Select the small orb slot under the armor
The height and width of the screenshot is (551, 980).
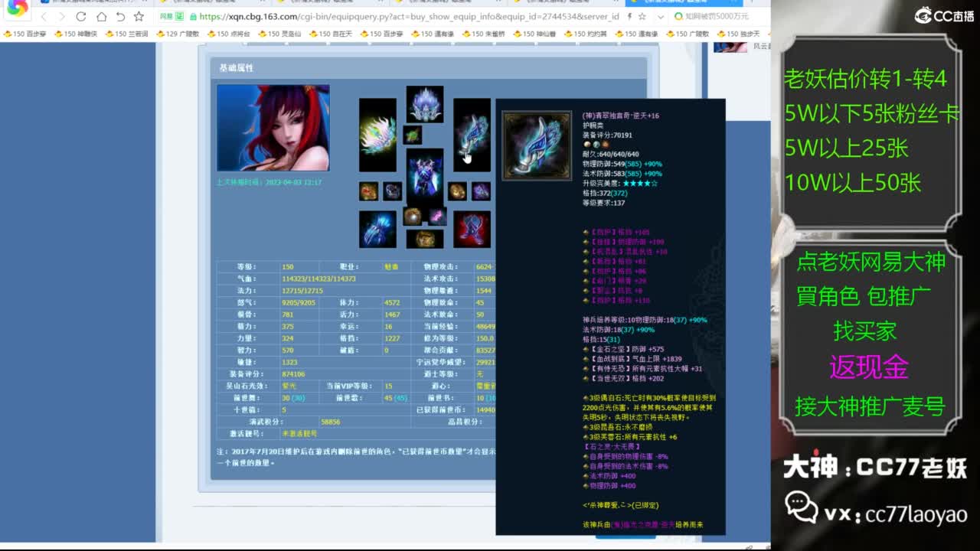point(413,217)
